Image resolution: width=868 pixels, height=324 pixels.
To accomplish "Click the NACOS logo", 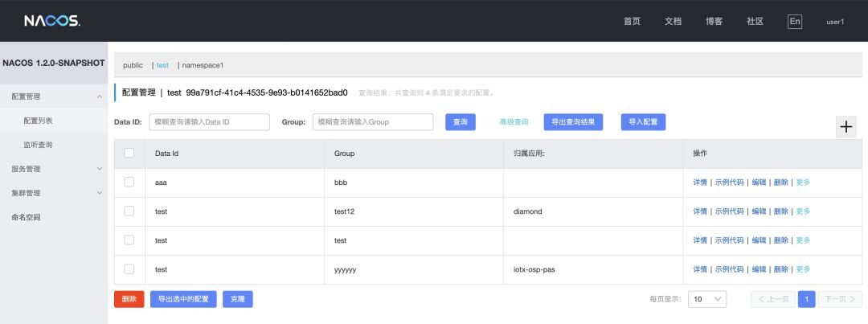I will pos(51,21).
